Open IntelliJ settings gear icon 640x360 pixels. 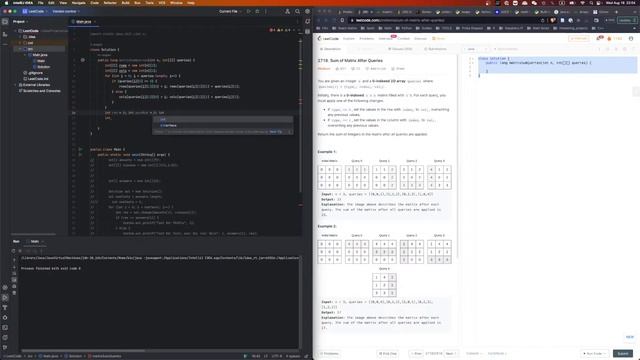point(307,11)
